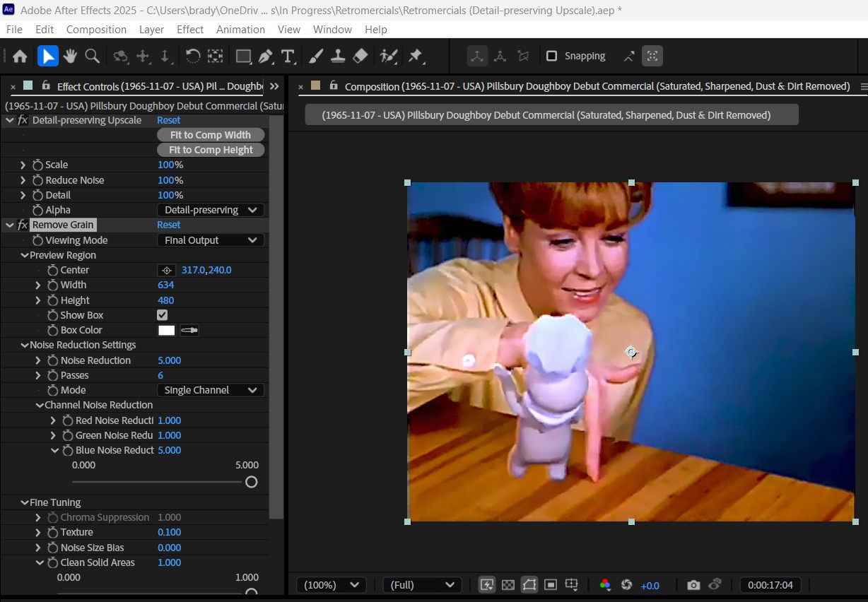This screenshot has width=868, height=602.
Task: Select the Type tool
Action: pos(288,56)
